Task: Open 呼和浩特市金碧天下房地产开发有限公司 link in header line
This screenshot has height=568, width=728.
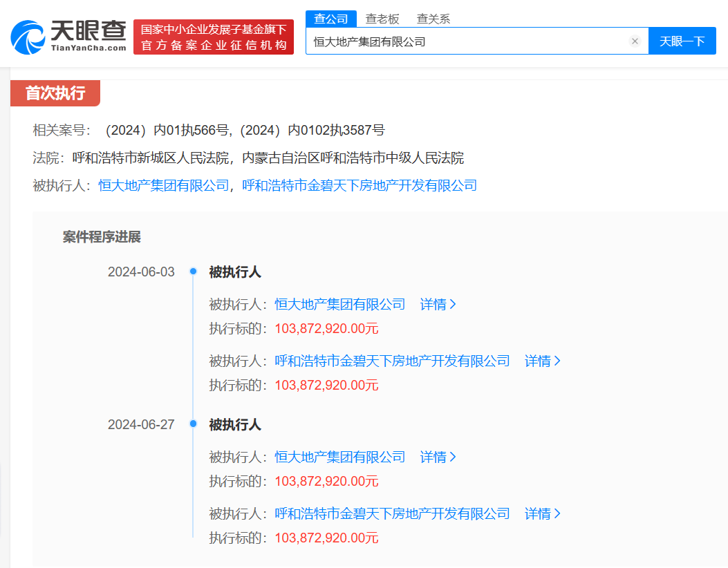Action: (360, 185)
